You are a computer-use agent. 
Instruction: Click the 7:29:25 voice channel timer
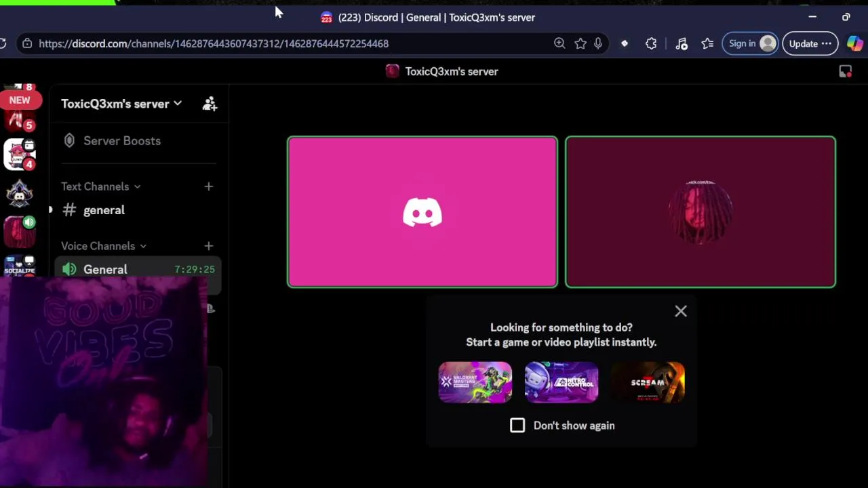coord(195,270)
